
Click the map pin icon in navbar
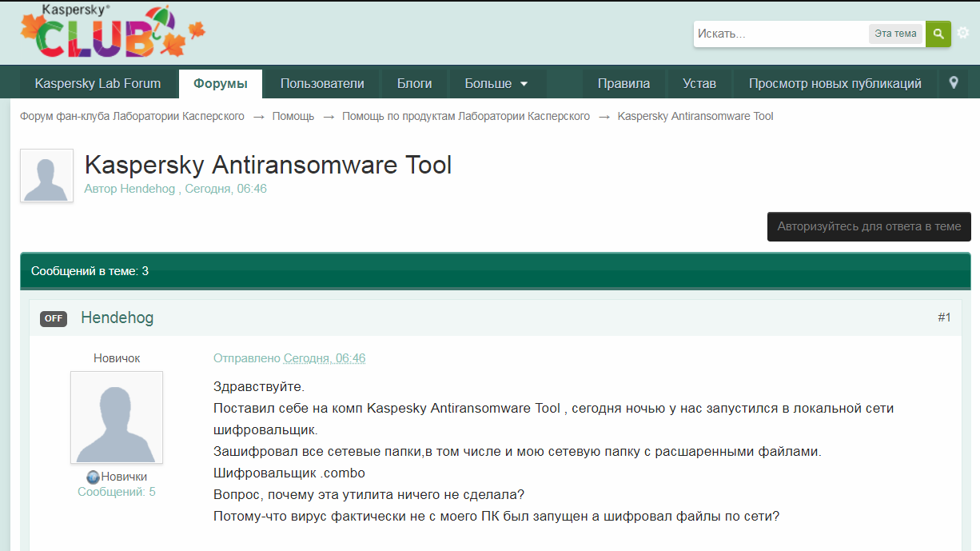953,83
